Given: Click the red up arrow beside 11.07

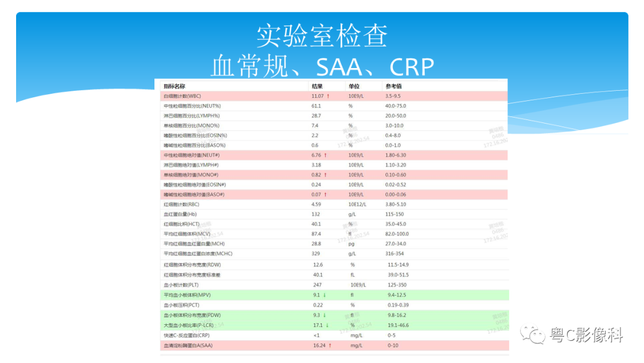Looking at the screenshot, I should tap(328, 96).
